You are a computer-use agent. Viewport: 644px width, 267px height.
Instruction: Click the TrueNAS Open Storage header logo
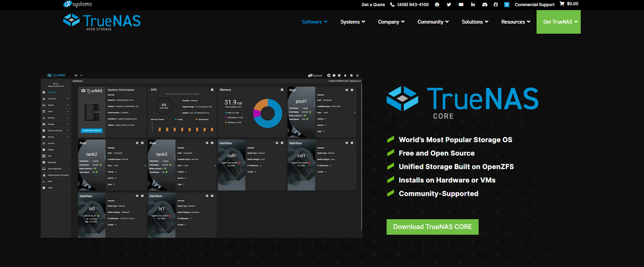pyautogui.click(x=102, y=22)
